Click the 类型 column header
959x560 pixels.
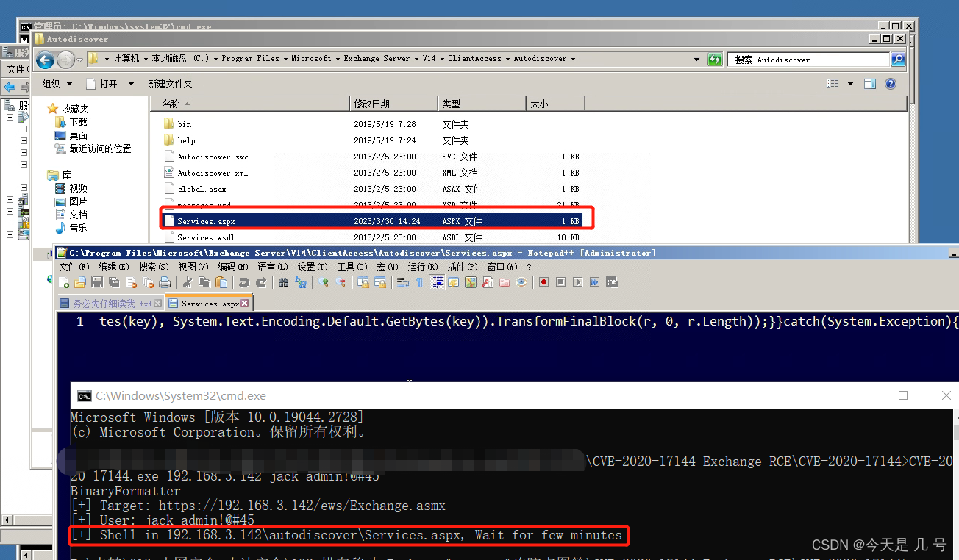tap(482, 104)
